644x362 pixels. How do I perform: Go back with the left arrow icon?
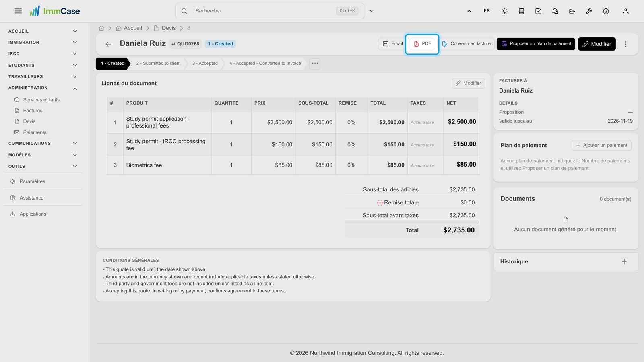point(108,44)
